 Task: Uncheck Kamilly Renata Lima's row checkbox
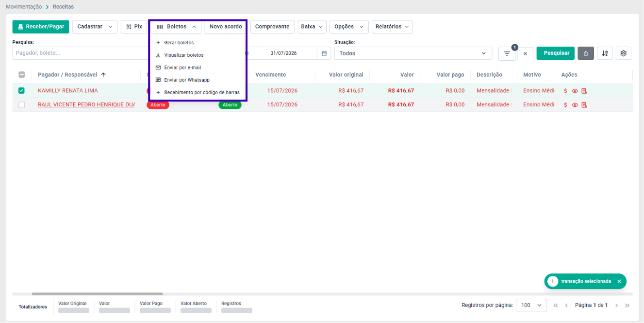(21, 90)
